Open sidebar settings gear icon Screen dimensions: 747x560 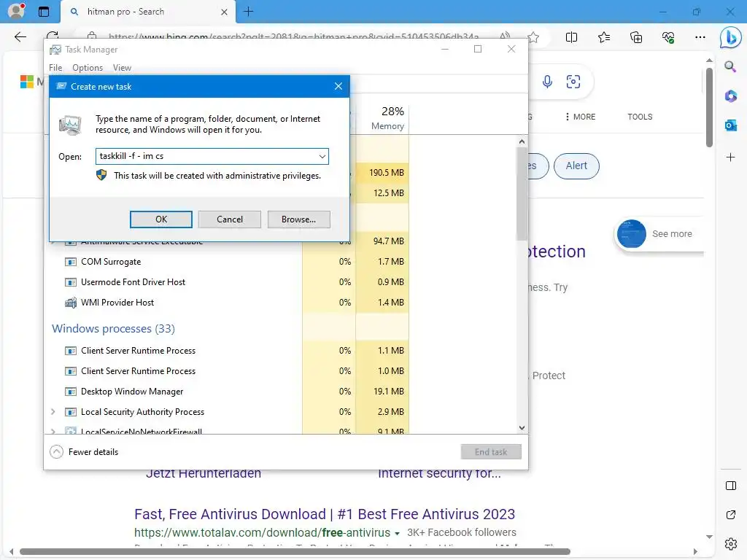[x=730, y=544]
